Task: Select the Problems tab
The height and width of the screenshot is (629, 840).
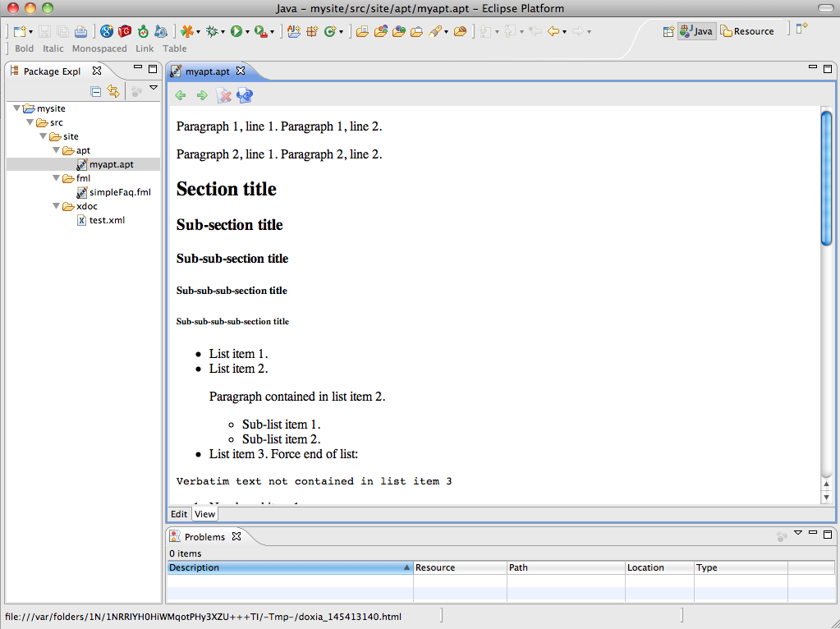Action: pos(204,537)
